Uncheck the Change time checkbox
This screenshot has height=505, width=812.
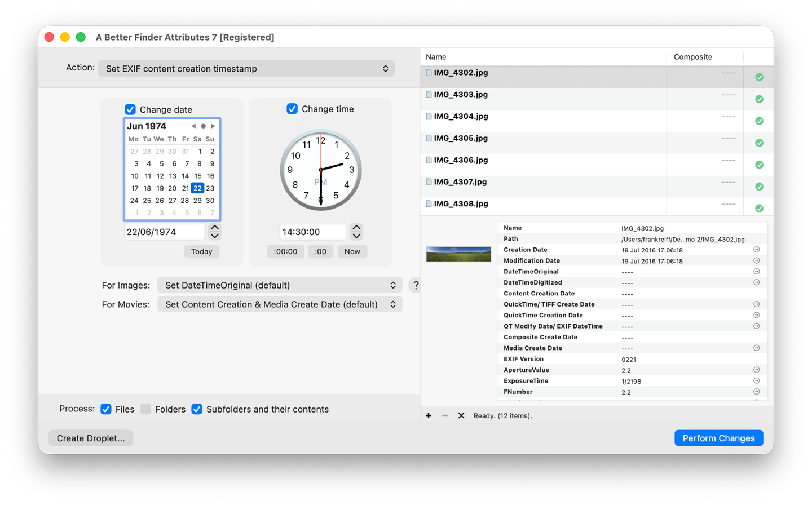[x=292, y=109]
